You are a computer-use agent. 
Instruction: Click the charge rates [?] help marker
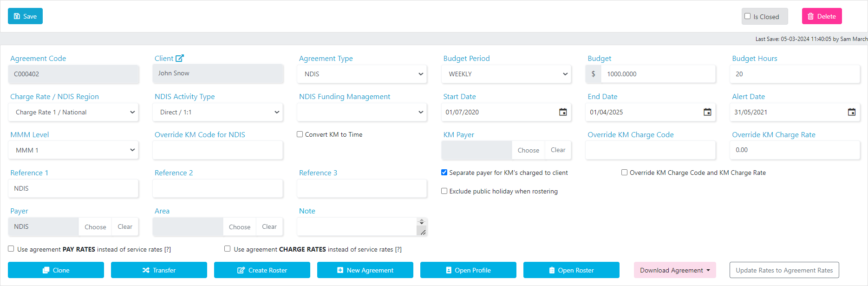398,250
